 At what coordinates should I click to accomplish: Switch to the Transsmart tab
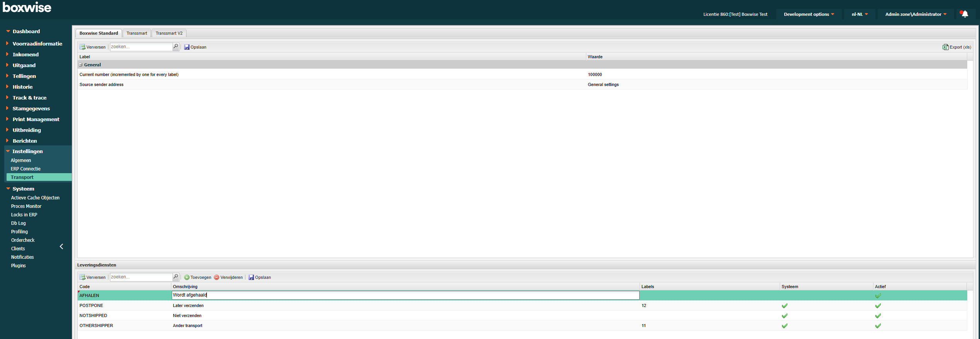137,33
